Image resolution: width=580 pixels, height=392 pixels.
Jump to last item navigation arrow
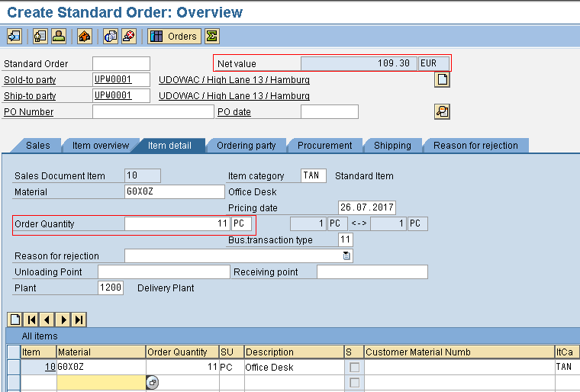coord(79,320)
